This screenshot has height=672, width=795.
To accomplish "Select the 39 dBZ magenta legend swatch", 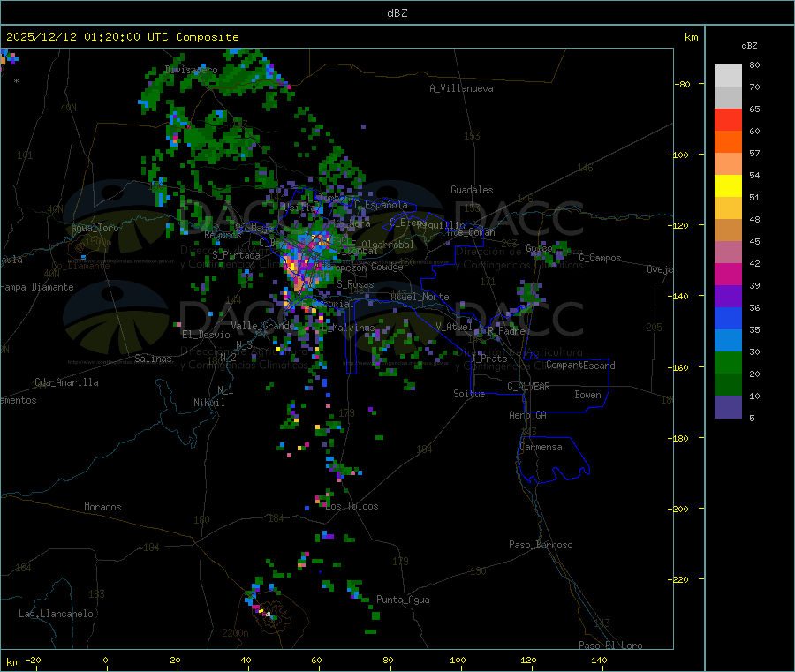I will (728, 274).
